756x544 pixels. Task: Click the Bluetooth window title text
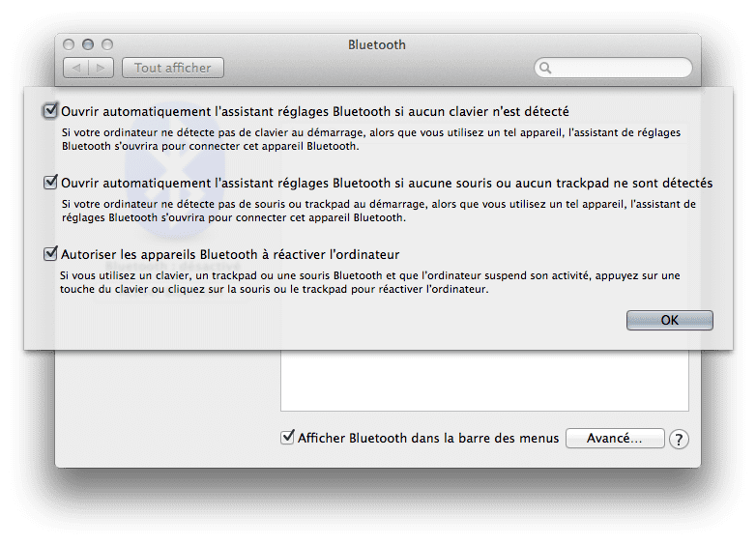tap(377, 44)
